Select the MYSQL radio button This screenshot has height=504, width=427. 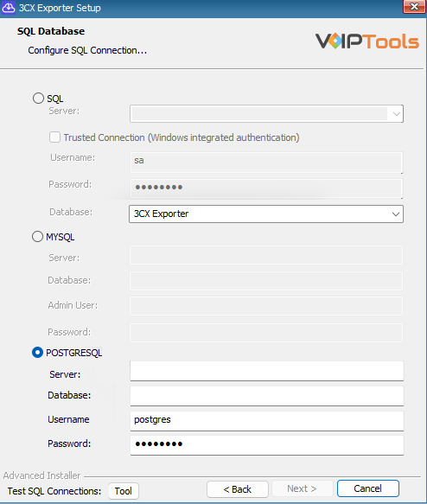point(37,237)
